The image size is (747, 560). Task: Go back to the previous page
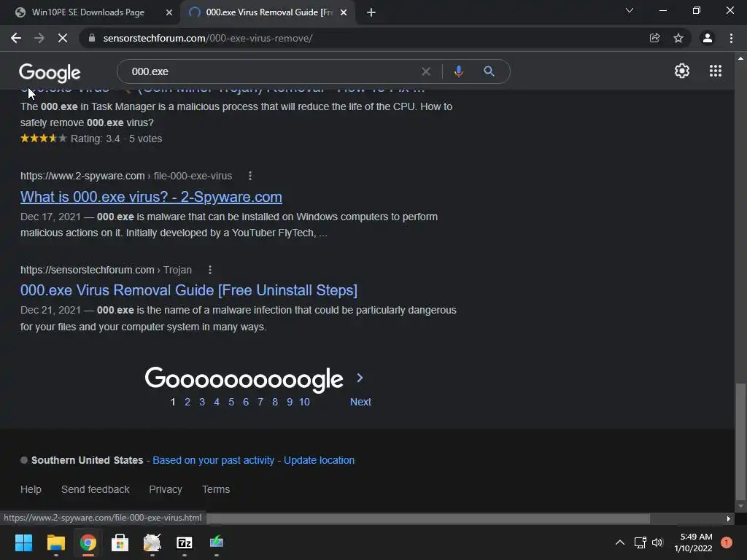tap(16, 38)
